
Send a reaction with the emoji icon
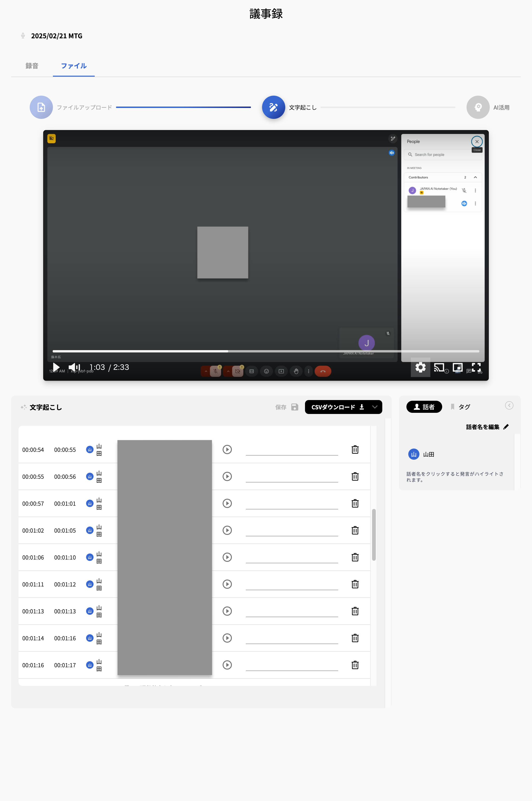267,371
